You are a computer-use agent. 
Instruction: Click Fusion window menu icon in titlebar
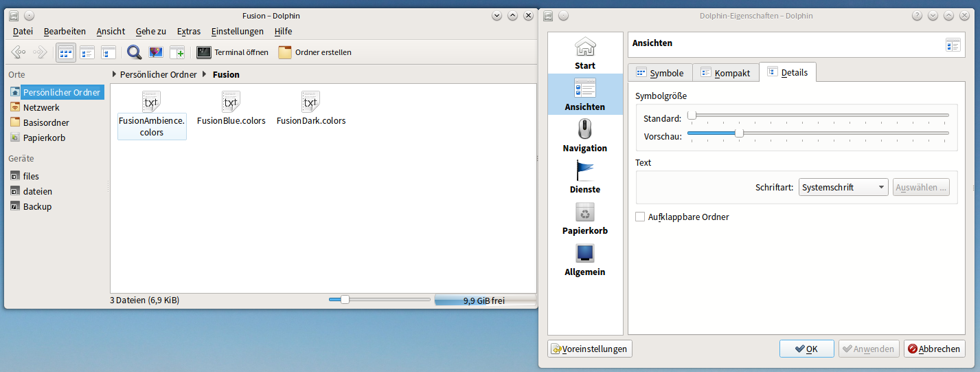click(14, 16)
